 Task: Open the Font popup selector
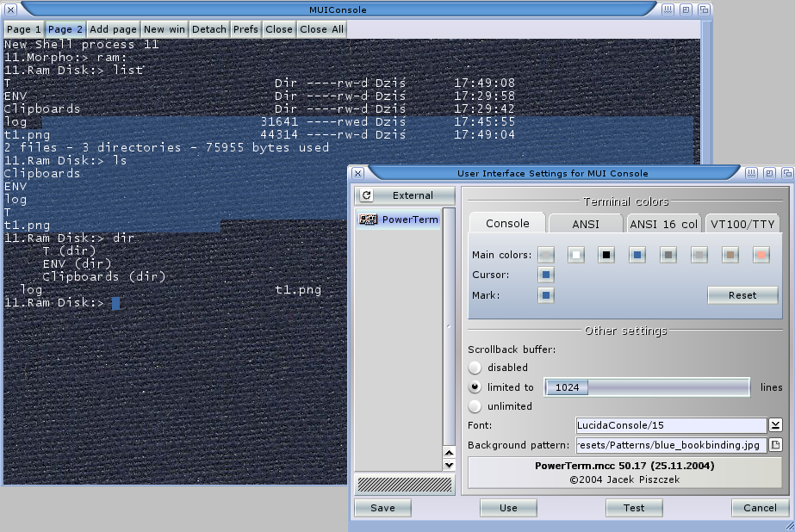pos(775,425)
